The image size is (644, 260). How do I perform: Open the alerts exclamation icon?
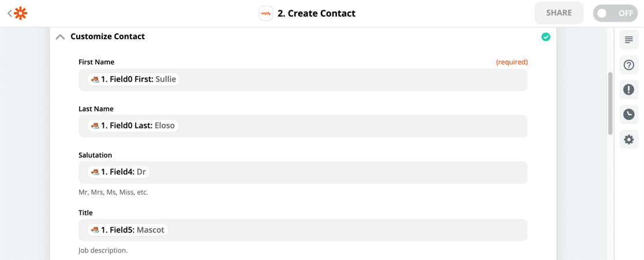(x=629, y=90)
